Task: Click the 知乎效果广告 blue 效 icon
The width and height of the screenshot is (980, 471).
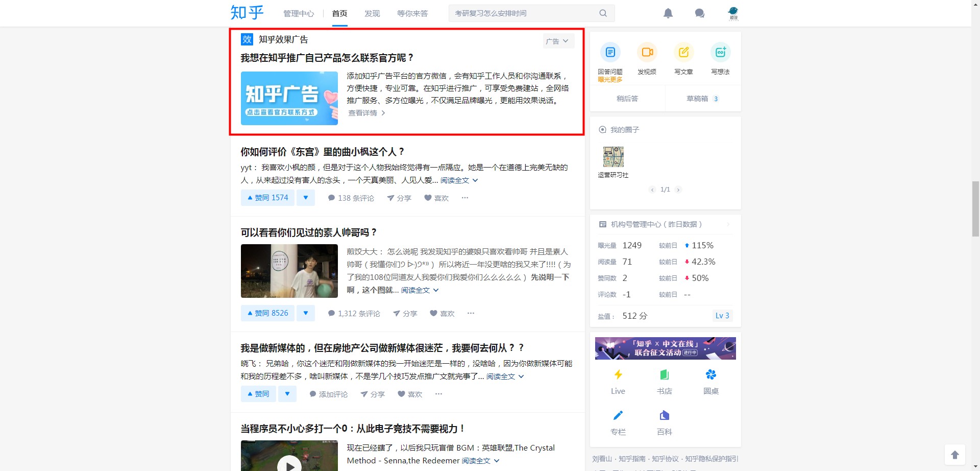Action: [247, 39]
